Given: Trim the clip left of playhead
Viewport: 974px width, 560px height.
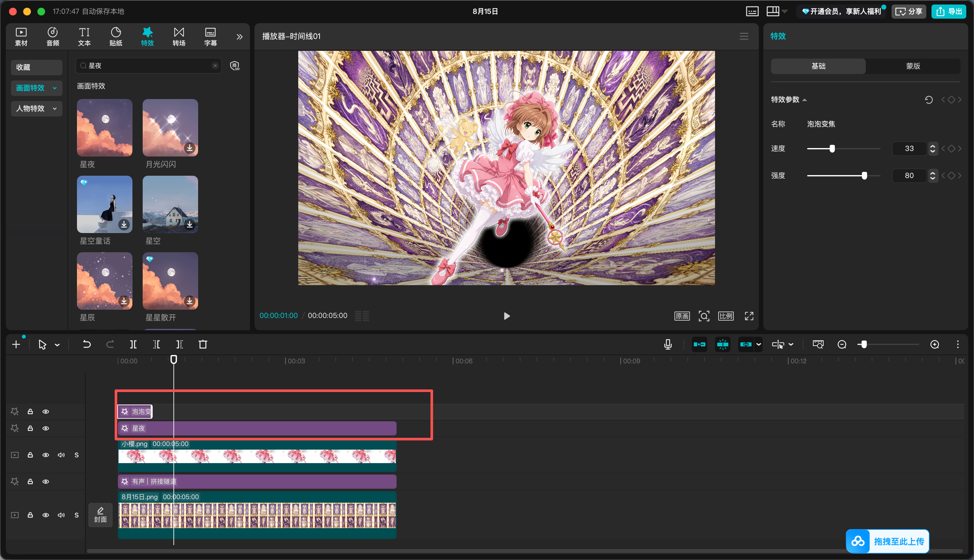Looking at the screenshot, I should pos(156,345).
